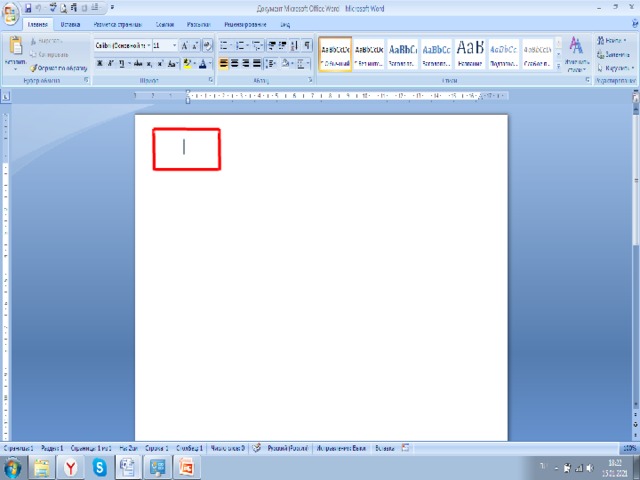The image size is (640, 480).
Task: Click the Format Painter brush icon
Action: (33, 67)
